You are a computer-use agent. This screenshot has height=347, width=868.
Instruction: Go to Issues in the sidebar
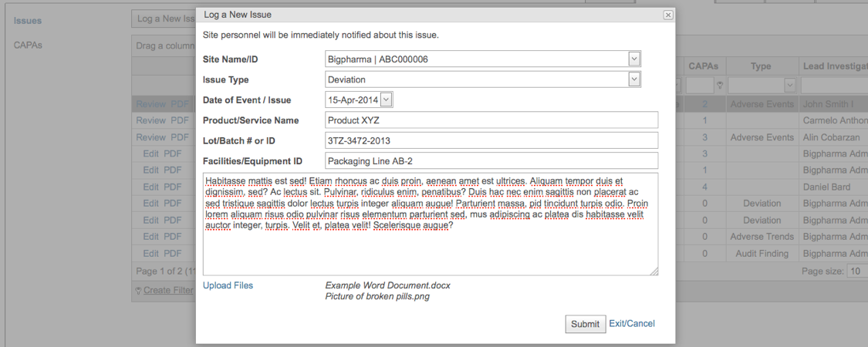[x=28, y=21]
